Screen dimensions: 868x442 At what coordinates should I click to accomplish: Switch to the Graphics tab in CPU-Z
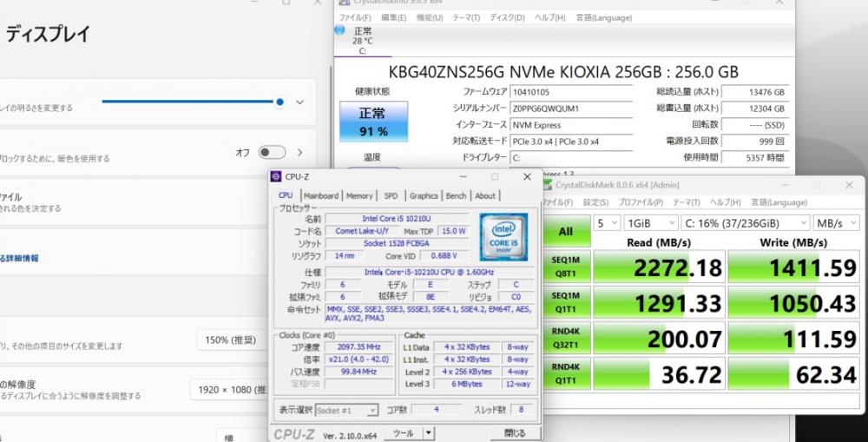pyautogui.click(x=424, y=195)
